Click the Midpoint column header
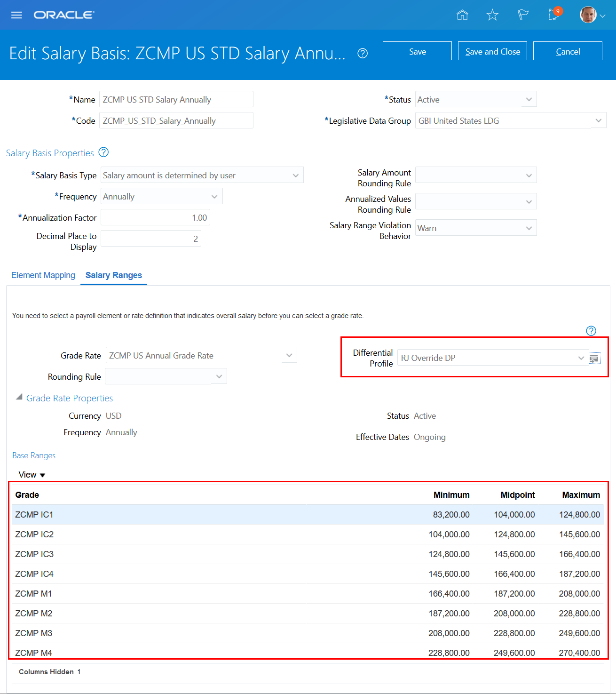 (518, 495)
